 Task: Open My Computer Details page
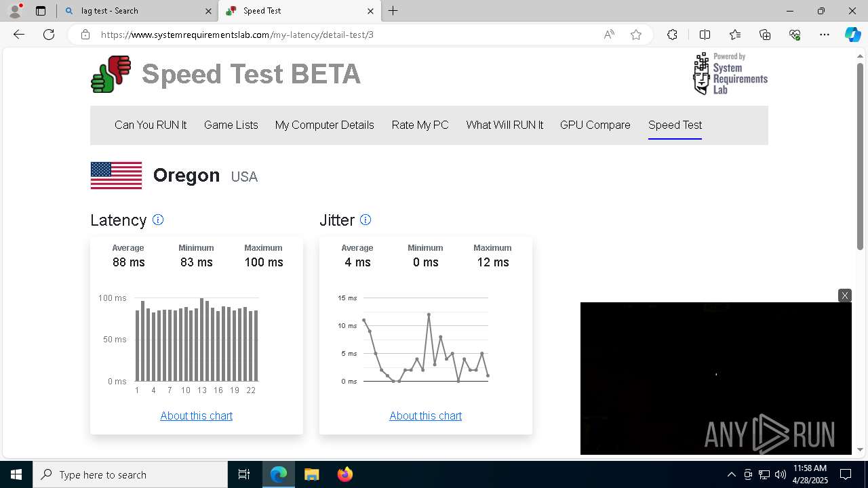325,125
